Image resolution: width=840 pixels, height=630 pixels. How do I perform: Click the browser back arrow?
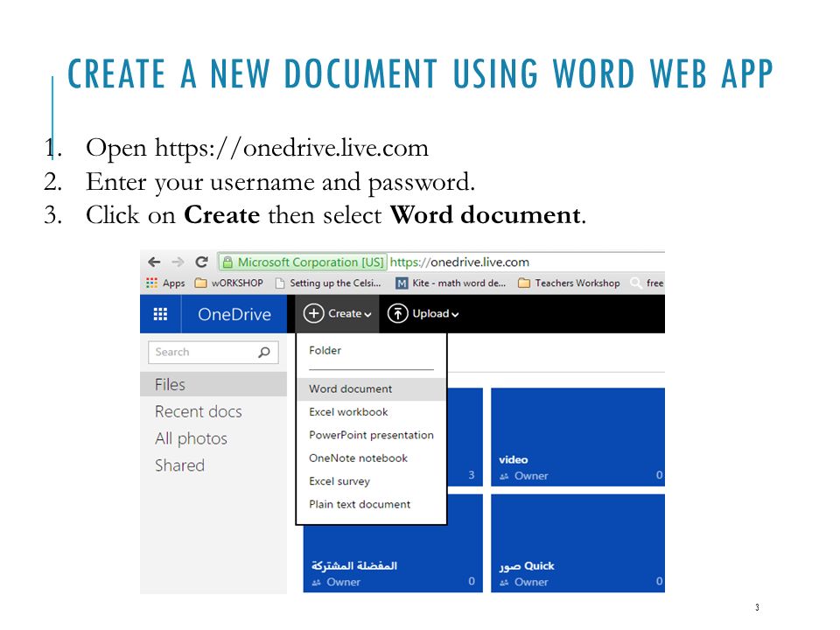[x=154, y=262]
